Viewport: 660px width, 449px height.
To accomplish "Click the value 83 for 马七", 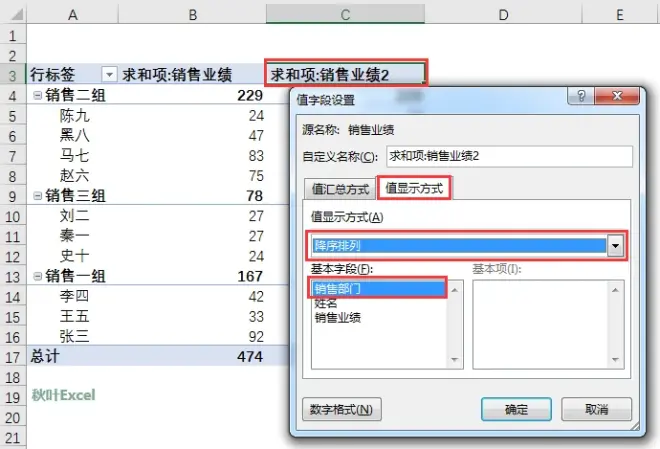I will [256, 156].
